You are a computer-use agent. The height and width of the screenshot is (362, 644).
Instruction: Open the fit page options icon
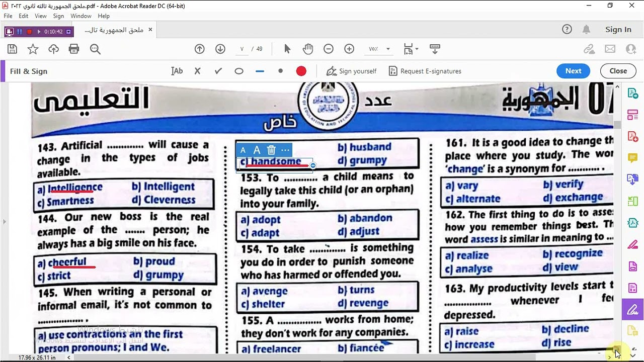click(411, 49)
